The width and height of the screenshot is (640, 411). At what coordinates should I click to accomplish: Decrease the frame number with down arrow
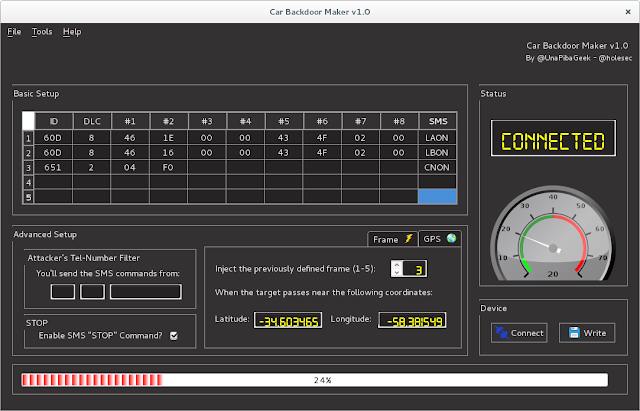396,273
